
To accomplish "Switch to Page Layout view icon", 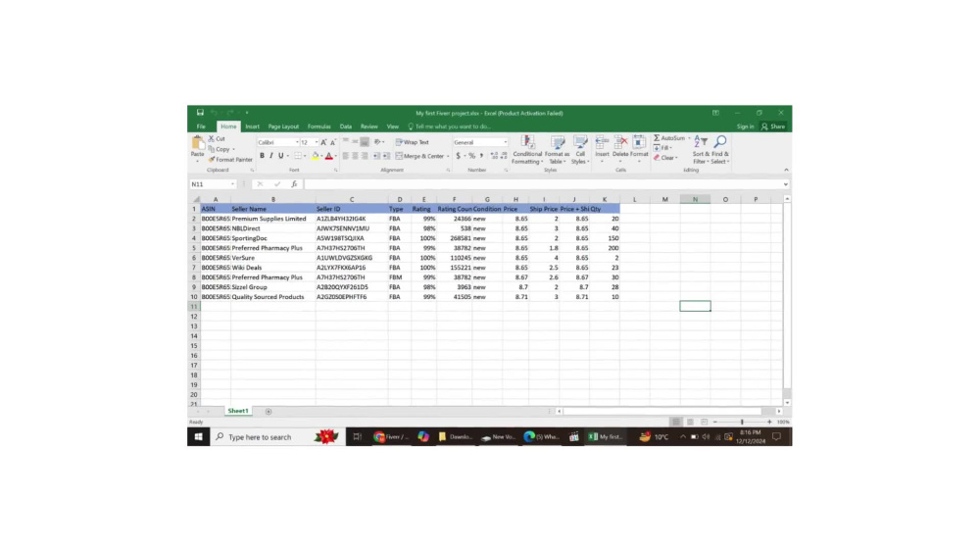I will click(x=690, y=422).
